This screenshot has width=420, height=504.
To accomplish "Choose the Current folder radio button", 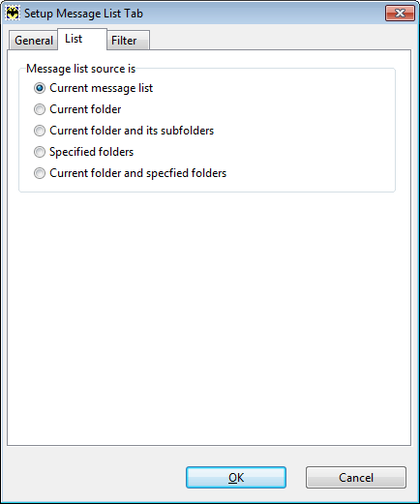I will pos(40,109).
